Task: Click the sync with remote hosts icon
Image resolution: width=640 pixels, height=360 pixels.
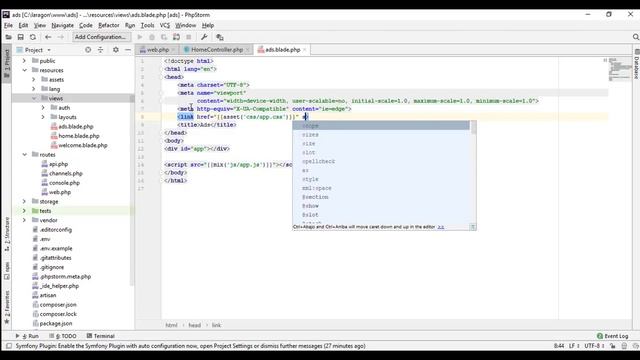Action: pos(220,37)
